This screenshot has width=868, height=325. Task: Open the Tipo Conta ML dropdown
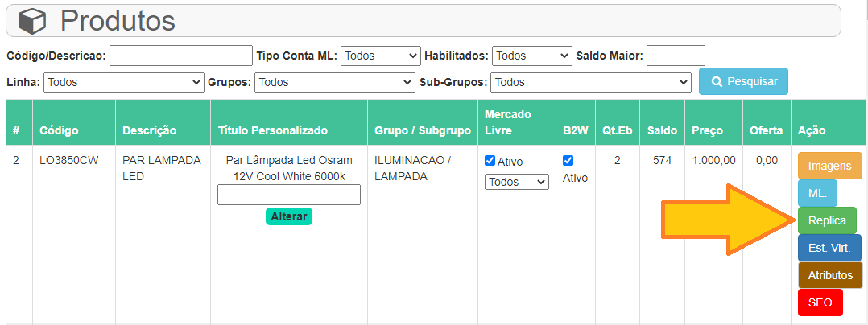coord(380,56)
